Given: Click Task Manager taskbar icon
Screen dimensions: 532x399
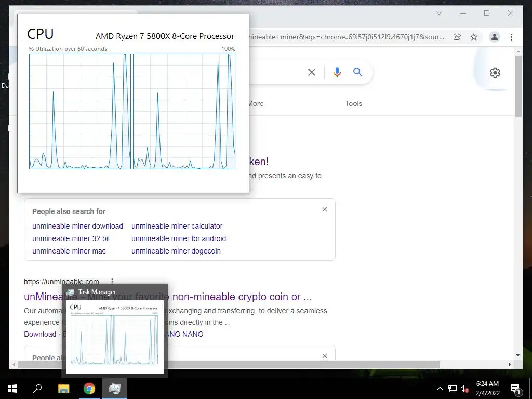Looking at the screenshot, I should [115, 389].
